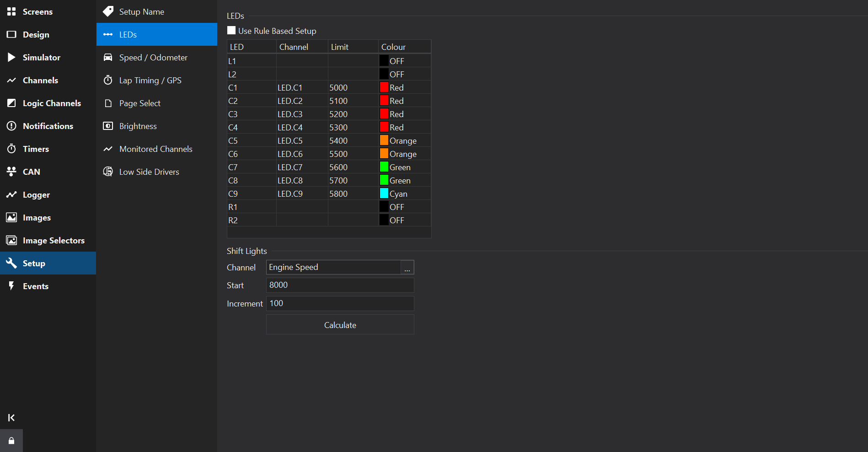Click the Orange colour swatch for C5
This screenshot has width=868, height=452.
coord(384,140)
